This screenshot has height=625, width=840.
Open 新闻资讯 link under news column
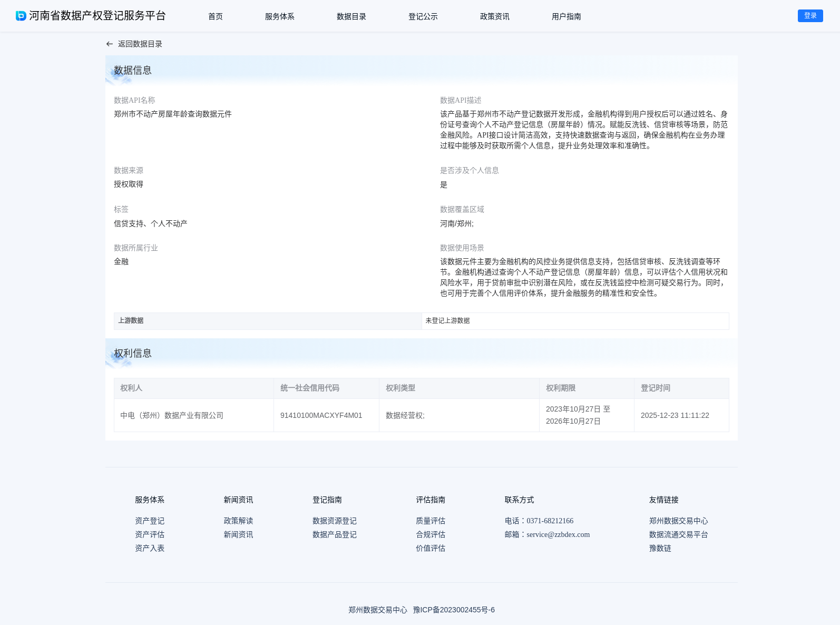point(238,534)
